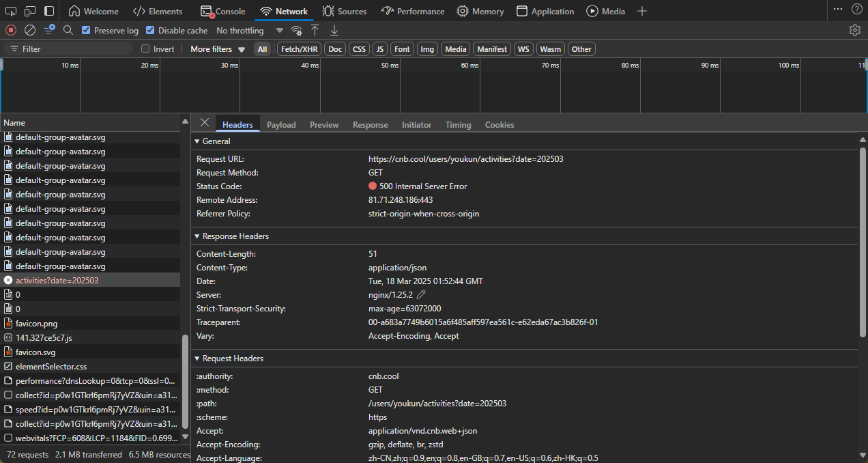Edit the Server header pencil icon

(x=421, y=294)
